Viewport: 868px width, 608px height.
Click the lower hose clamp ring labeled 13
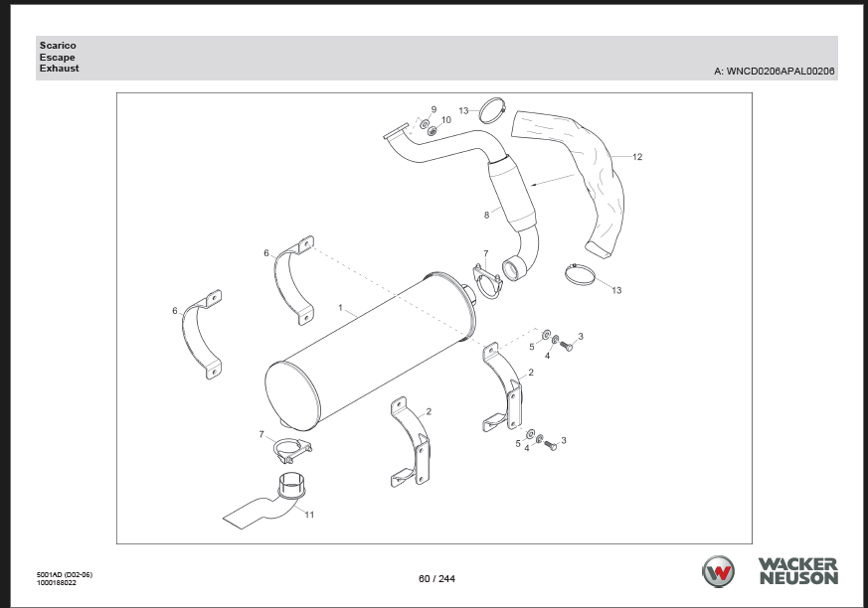(x=584, y=274)
